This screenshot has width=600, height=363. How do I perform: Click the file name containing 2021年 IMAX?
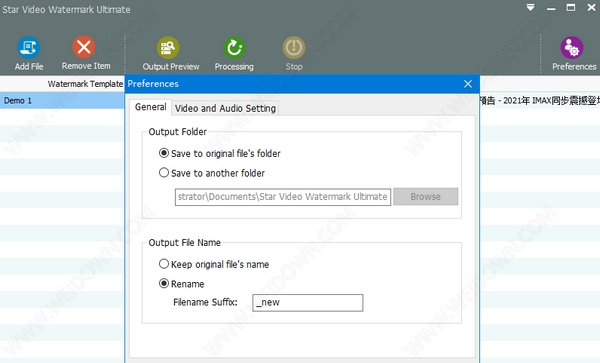[x=540, y=101]
